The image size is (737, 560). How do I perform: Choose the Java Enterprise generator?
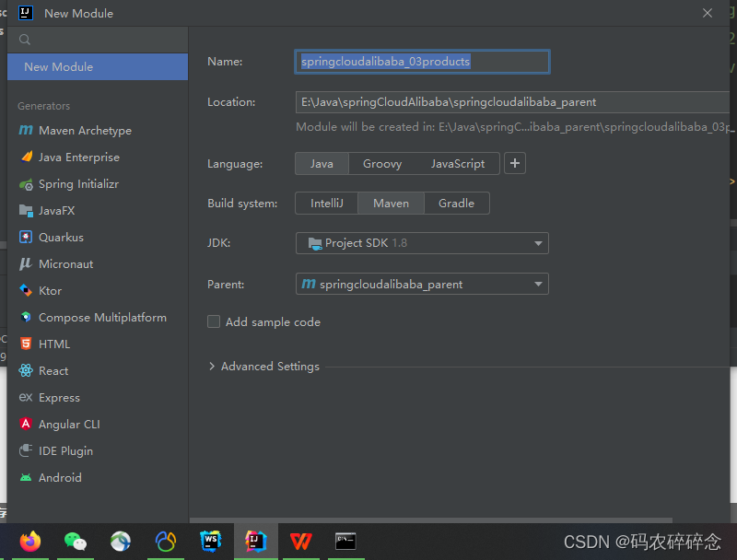click(x=98, y=157)
